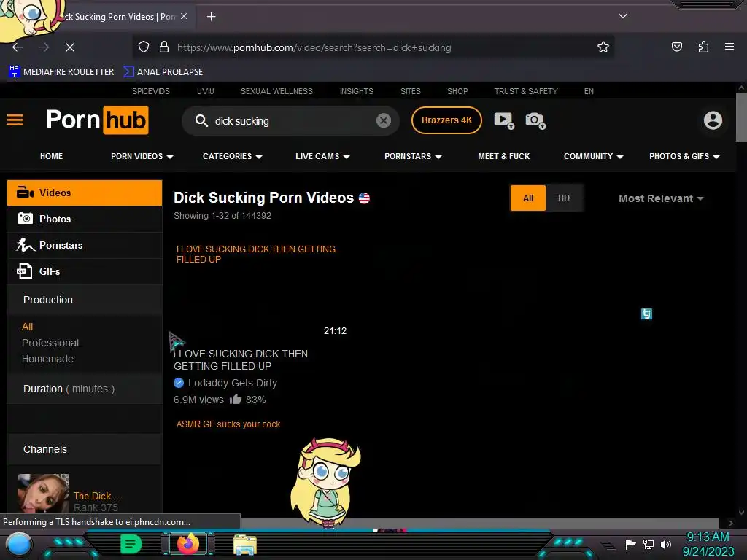Click the site logo to go home
Viewport: 747px width, 560px height.
click(x=97, y=120)
